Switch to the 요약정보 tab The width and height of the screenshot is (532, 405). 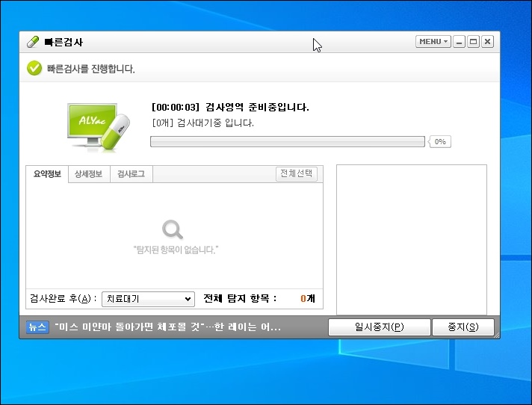click(x=47, y=174)
